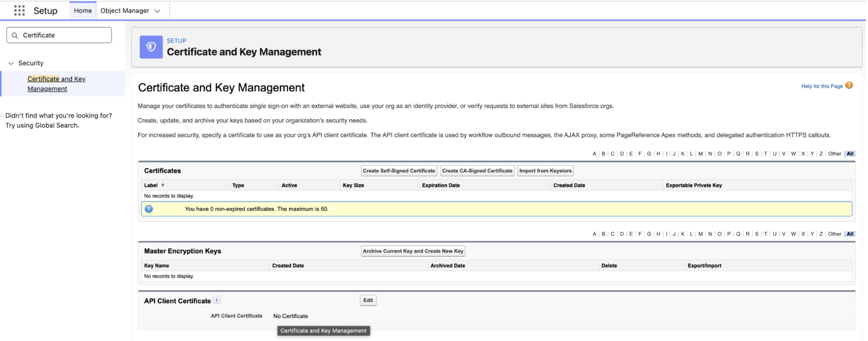Filter Master Encryption Keys by letter K
This screenshot has width=868, height=341.
682,234
